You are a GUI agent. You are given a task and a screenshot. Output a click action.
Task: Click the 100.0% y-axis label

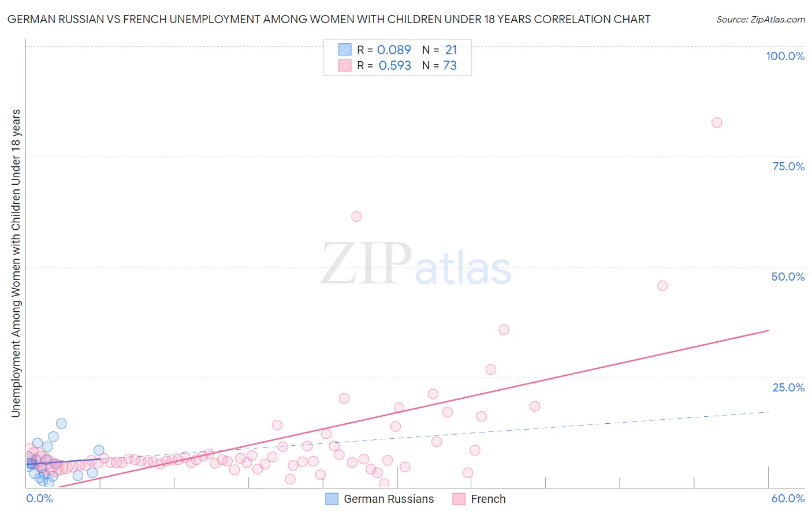coord(785,56)
